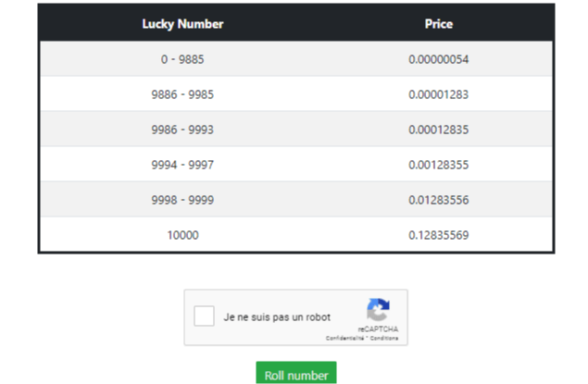The image size is (588, 384).
Task: Click the price value 0.00000054
Action: [439, 59]
